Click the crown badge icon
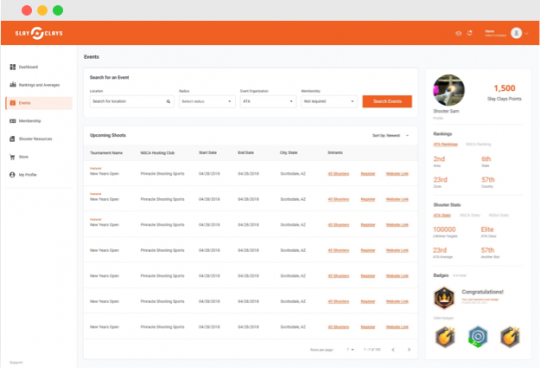The height and width of the screenshot is (368, 540). [444, 297]
